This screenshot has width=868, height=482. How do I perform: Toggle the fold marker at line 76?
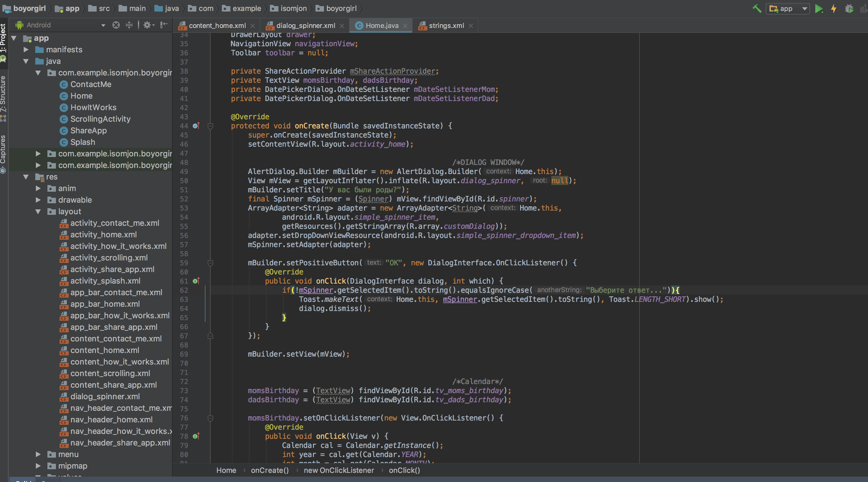point(210,418)
